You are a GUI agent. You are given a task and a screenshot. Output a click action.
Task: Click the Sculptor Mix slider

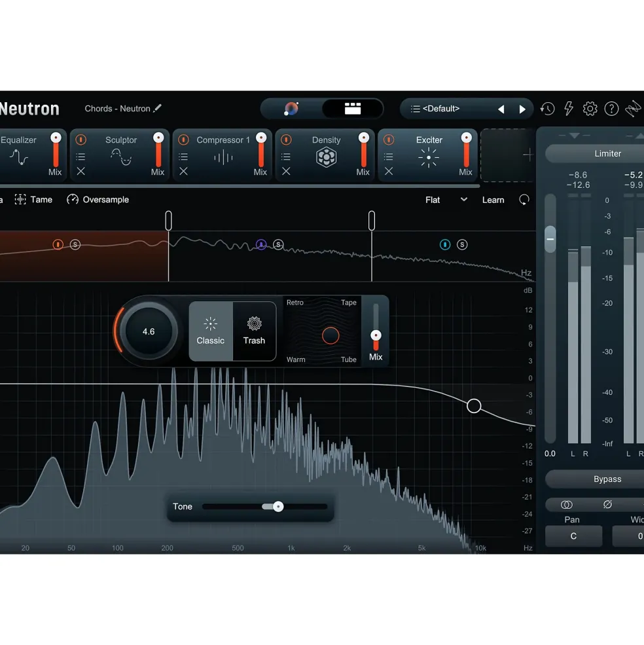(x=158, y=150)
